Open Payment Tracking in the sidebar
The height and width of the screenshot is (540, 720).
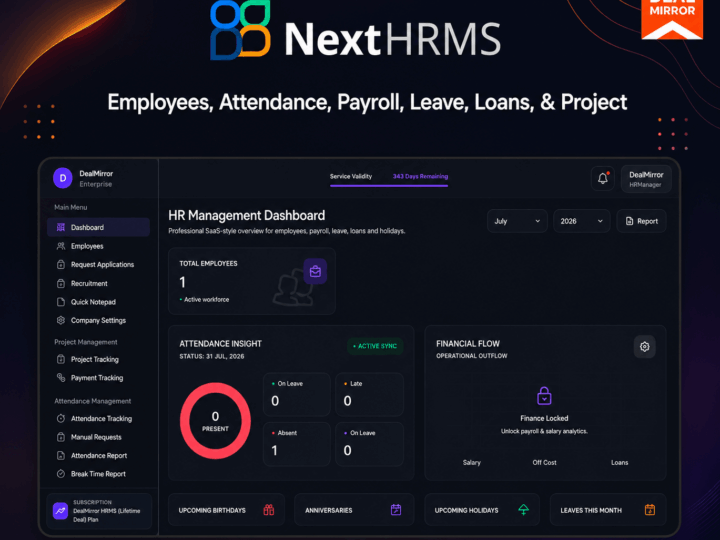click(98, 377)
